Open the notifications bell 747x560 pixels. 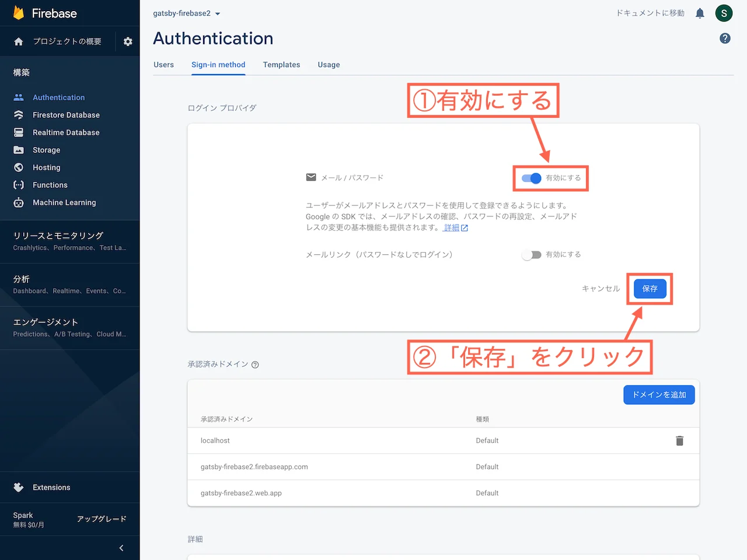click(x=700, y=13)
